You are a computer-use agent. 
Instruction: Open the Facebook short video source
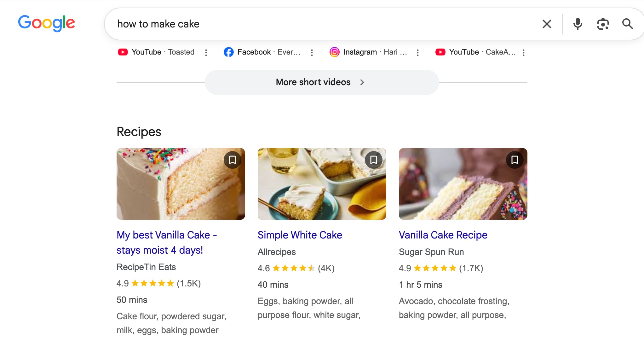click(x=262, y=52)
